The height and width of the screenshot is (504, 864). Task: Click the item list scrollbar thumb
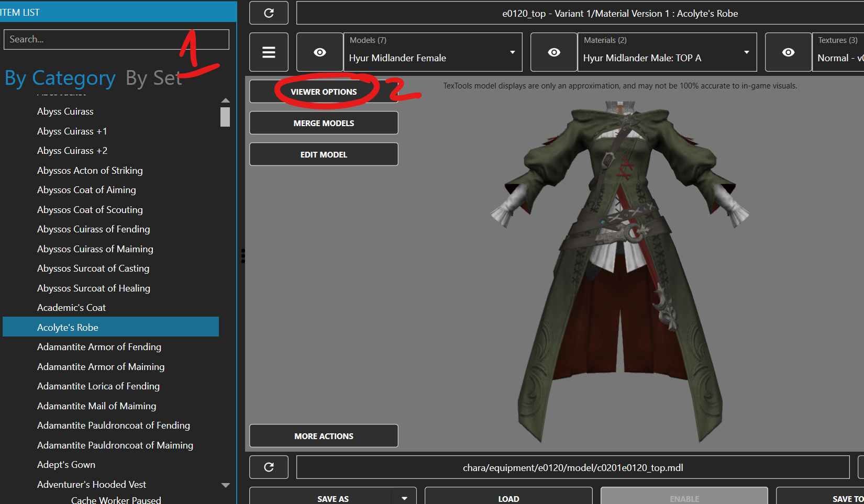click(x=225, y=117)
